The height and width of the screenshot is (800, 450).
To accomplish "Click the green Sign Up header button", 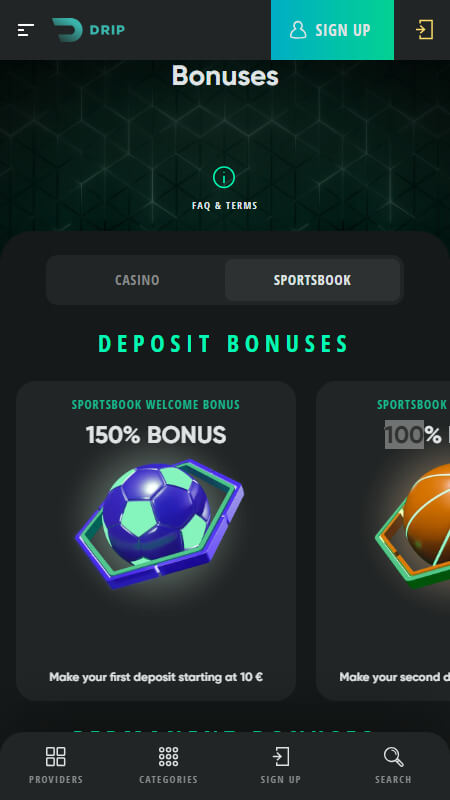I will coord(332,30).
